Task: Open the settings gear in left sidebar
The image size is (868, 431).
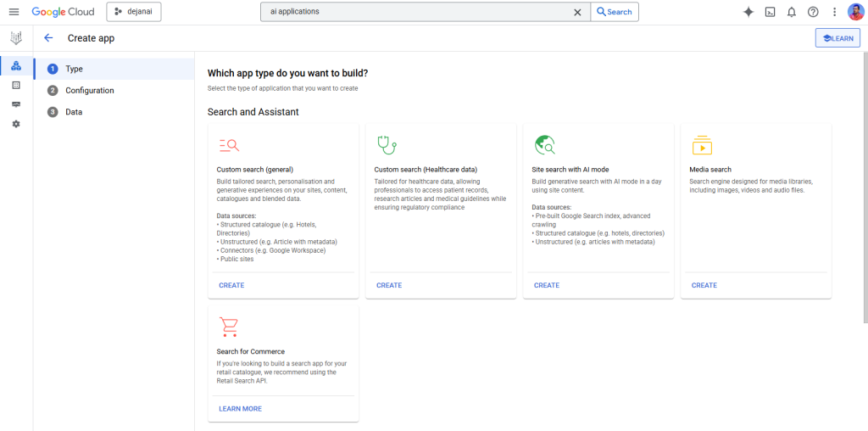Action: pos(16,124)
